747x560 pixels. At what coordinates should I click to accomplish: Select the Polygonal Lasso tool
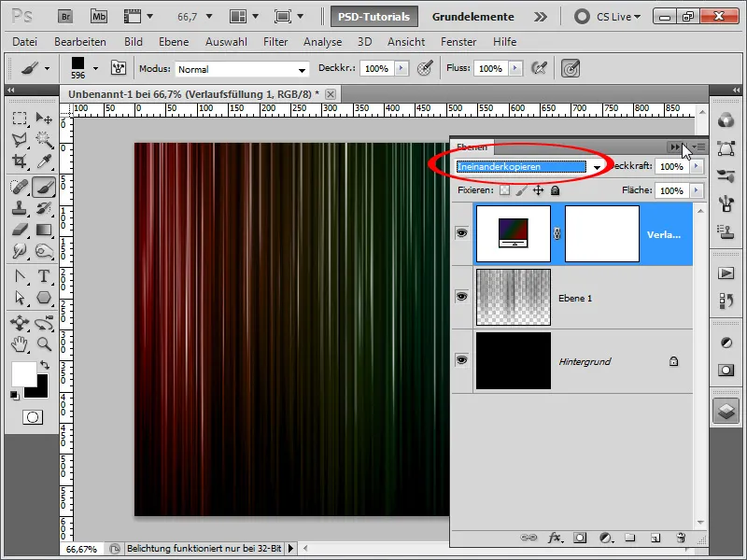click(20, 139)
